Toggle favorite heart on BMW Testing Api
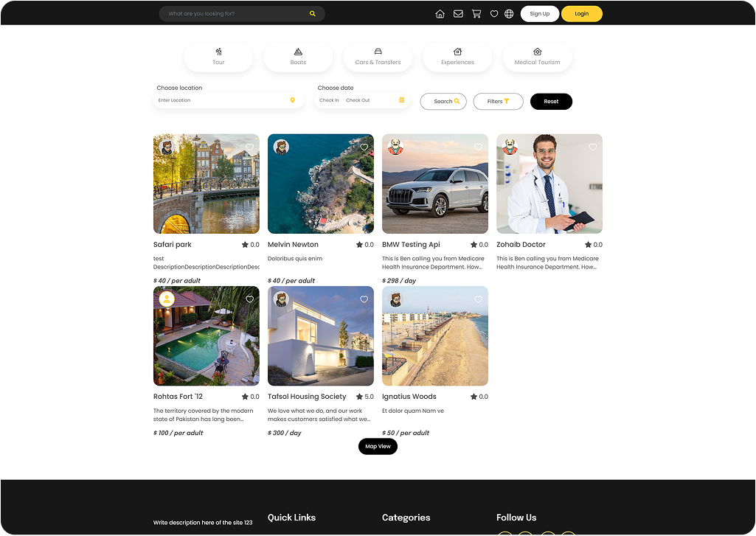Viewport: 756px width, 536px height. [478, 147]
